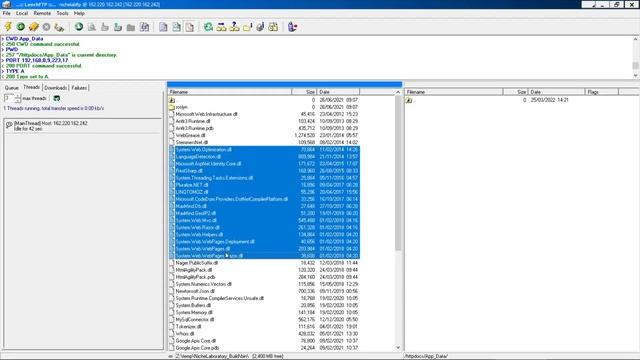Sort remote list by the Flags column header
Image resolution: width=640 pixels, height=360 pixels.
click(x=602, y=92)
